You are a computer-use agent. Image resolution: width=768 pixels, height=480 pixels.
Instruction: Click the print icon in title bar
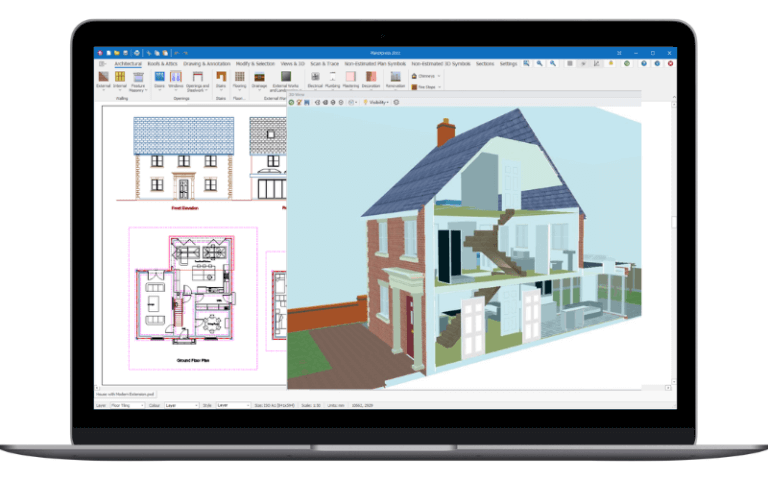point(137,53)
